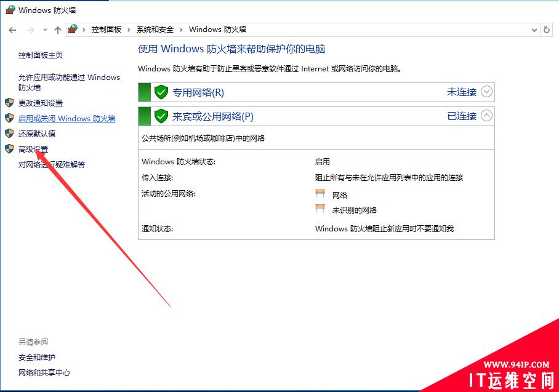Select the Windows 防火墙 breadcrumb

tap(217, 29)
